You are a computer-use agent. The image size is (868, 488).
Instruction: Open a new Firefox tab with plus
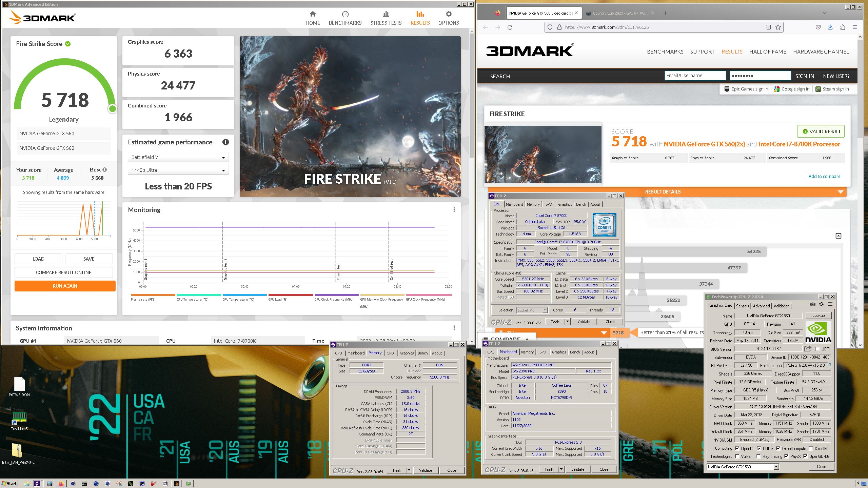click(665, 13)
